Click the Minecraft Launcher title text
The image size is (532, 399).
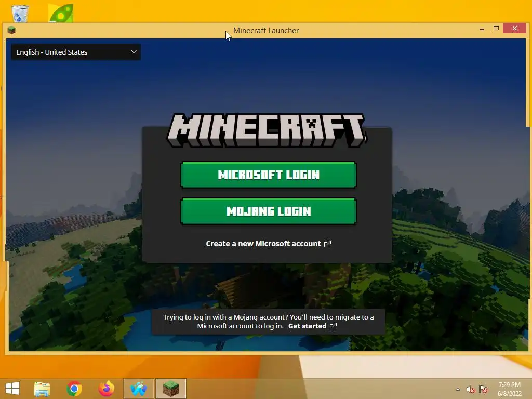click(x=266, y=31)
